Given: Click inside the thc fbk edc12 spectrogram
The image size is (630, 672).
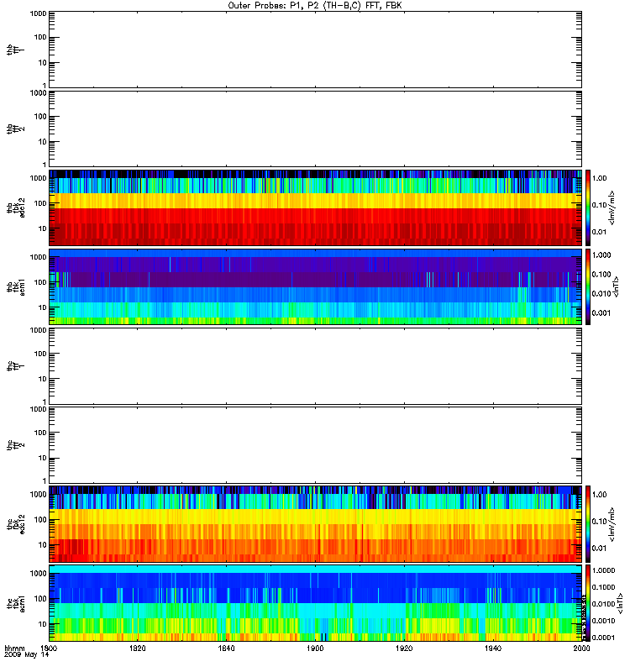Looking at the screenshot, I should [x=316, y=523].
